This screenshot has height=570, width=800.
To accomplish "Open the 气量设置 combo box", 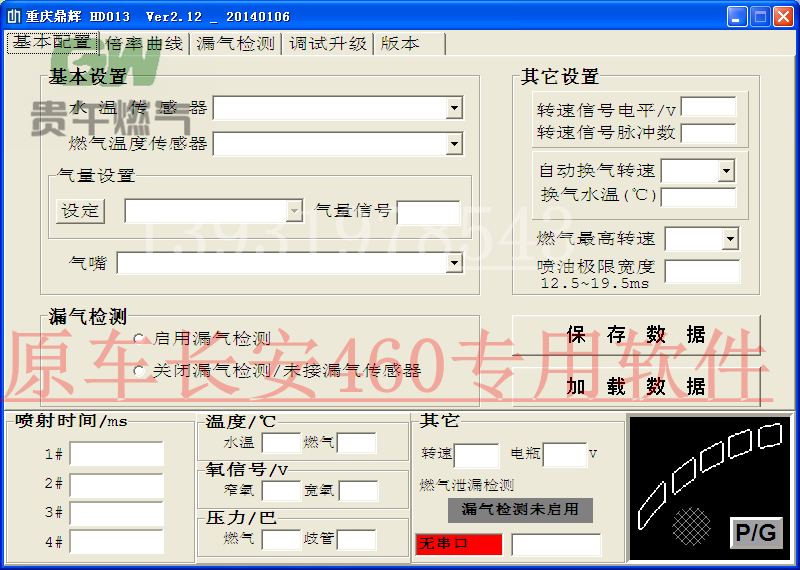I will click(x=214, y=211).
